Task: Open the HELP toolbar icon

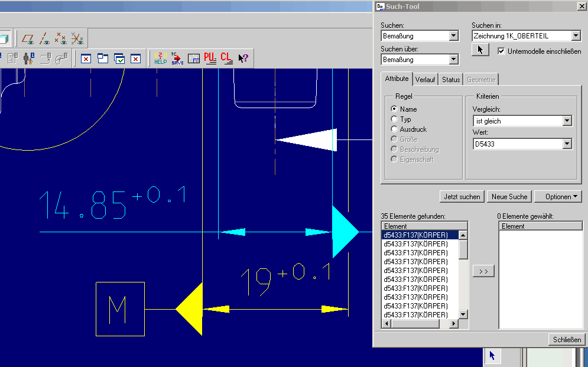Action: (x=161, y=59)
